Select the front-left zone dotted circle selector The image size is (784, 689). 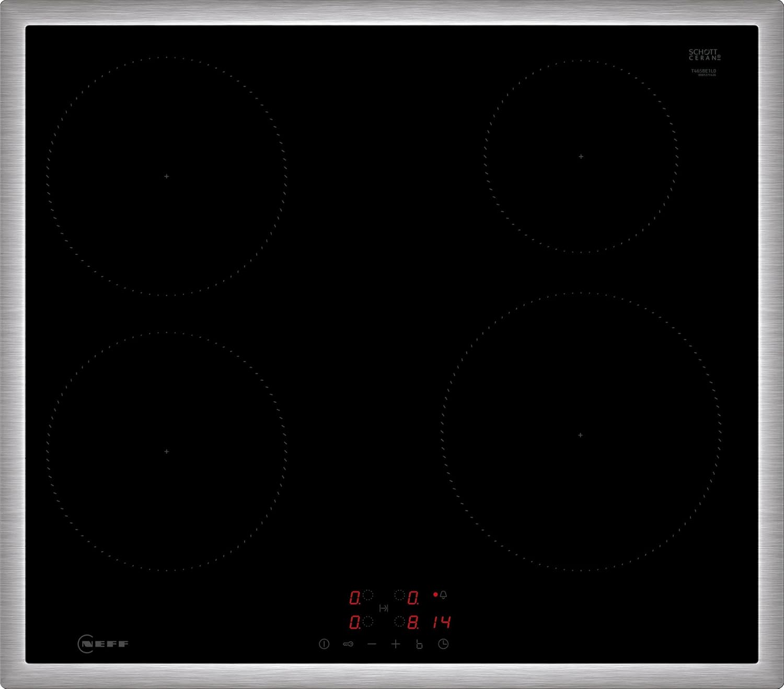(368, 622)
